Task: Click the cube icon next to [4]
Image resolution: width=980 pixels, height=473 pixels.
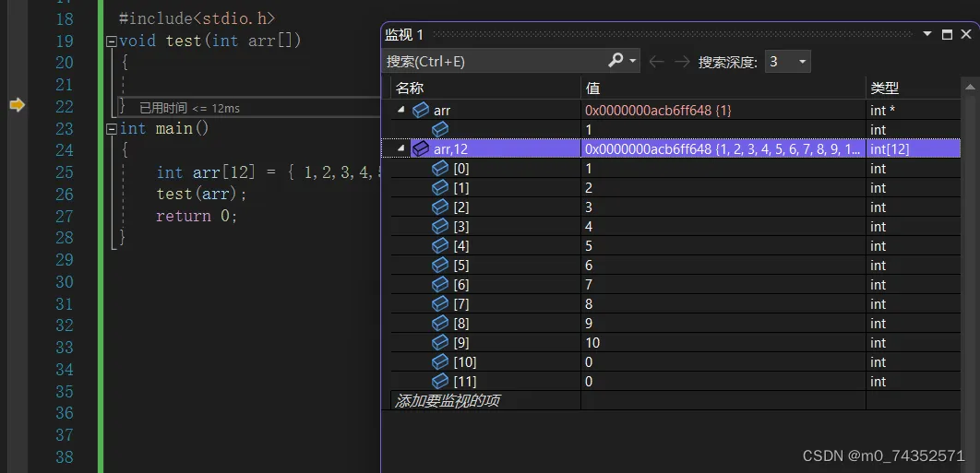Action: 440,245
